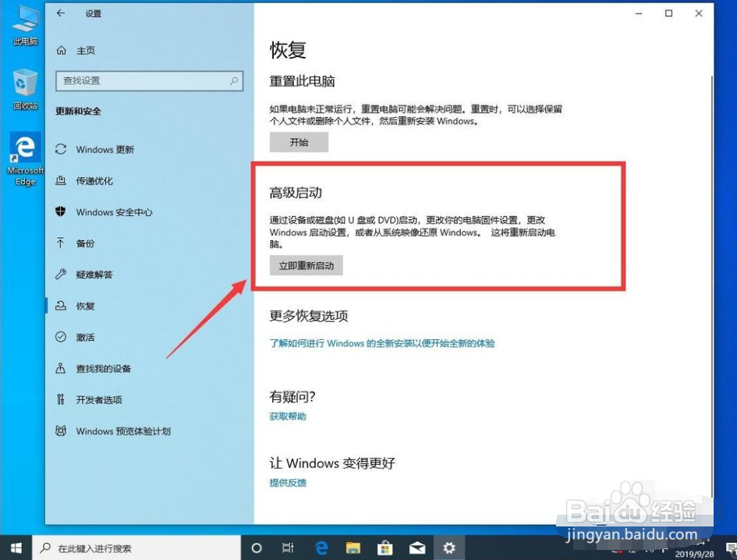Focus the 查找设置 search field
The width and height of the screenshot is (737, 560).
tap(149, 81)
